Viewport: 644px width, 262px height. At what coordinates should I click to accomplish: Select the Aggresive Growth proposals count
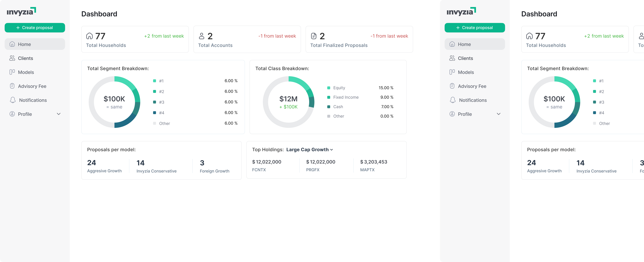point(91,163)
